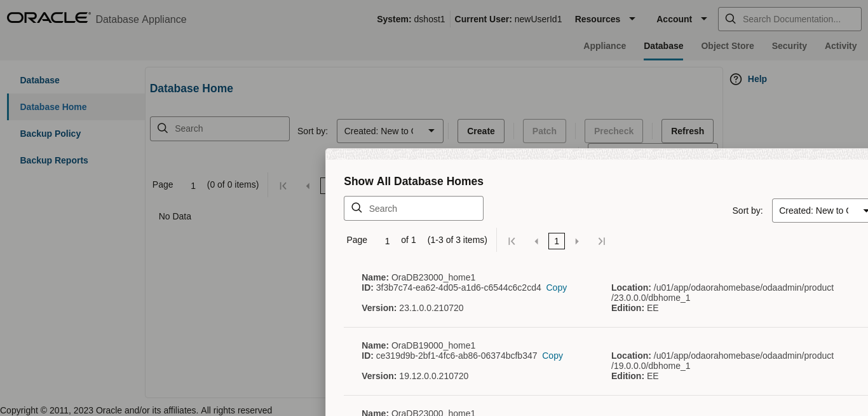
Task: Click page number 1 box in dialog pagination
Action: [x=557, y=241]
